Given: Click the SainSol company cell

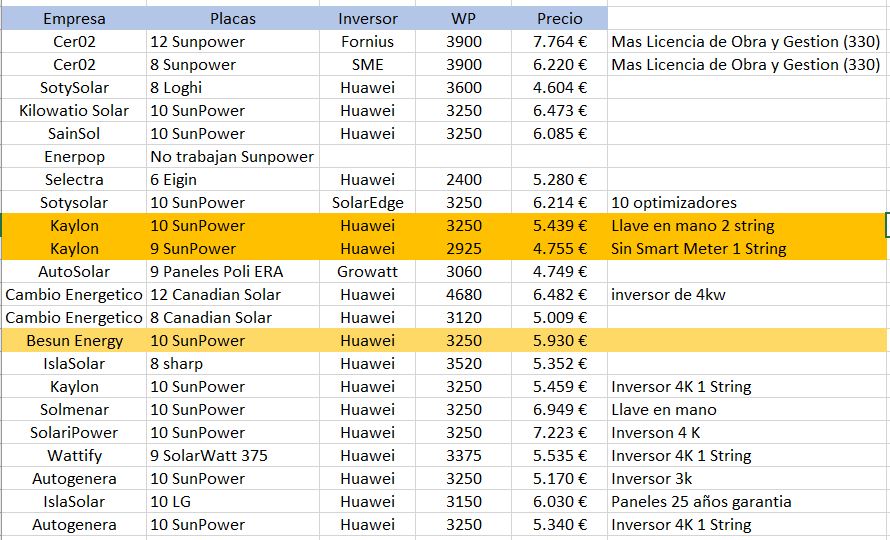Looking at the screenshot, I should click(x=74, y=133).
